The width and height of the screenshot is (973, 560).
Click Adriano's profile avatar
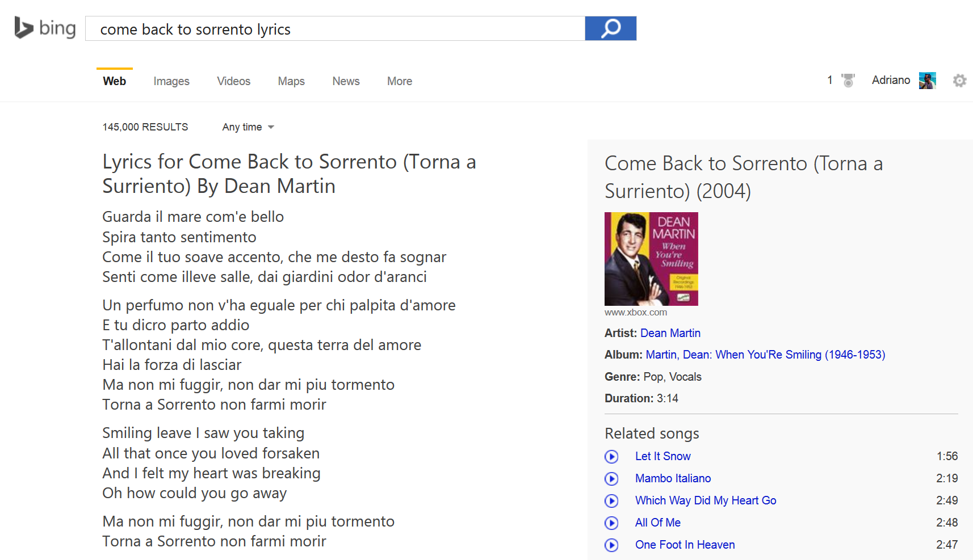[928, 81]
